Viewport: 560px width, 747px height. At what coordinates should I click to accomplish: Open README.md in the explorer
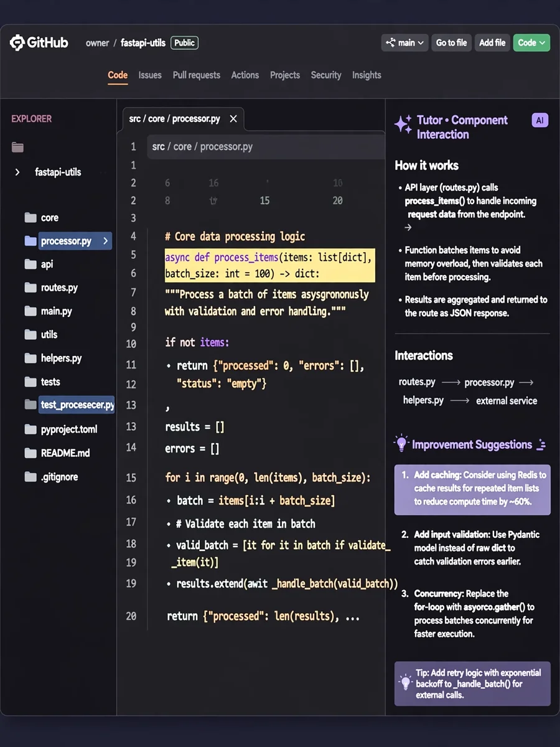(x=65, y=453)
